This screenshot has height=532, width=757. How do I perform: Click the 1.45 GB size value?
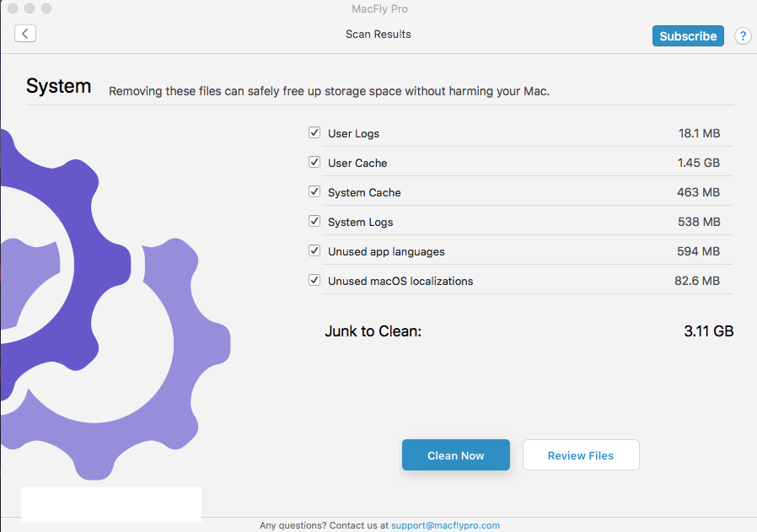click(699, 163)
